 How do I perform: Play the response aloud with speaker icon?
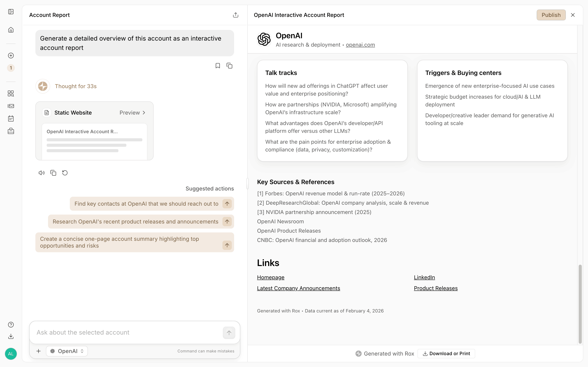pos(42,173)
